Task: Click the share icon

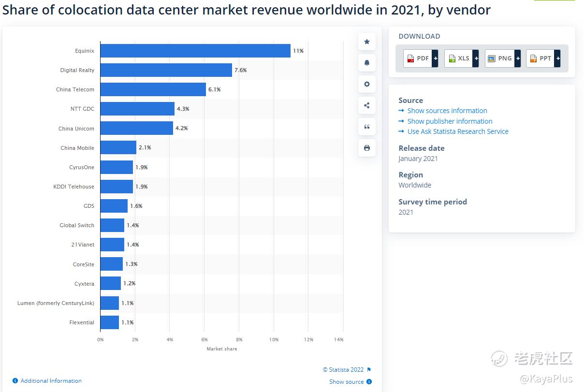Action: click(x=366, y=105)
